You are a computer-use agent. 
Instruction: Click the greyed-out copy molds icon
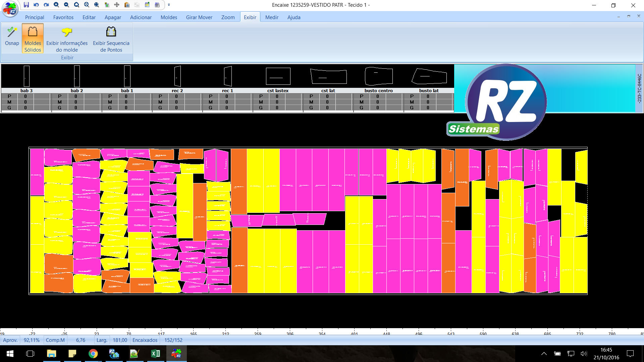point(137,5)
